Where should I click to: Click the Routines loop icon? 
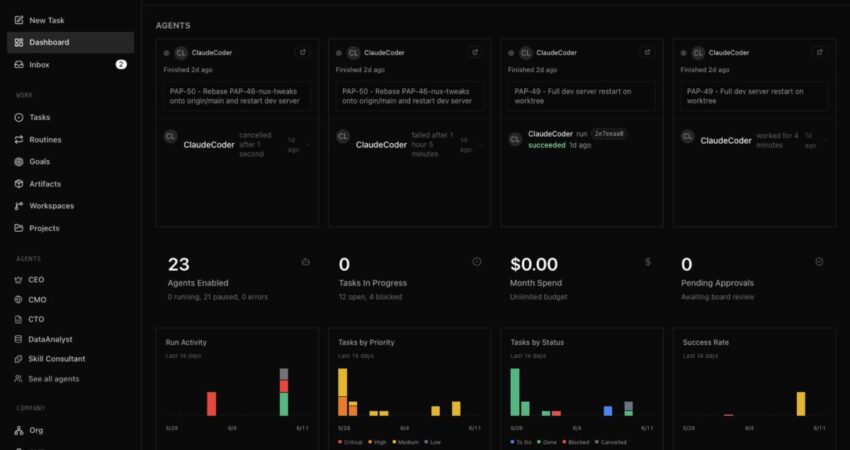tap(19, 139)
